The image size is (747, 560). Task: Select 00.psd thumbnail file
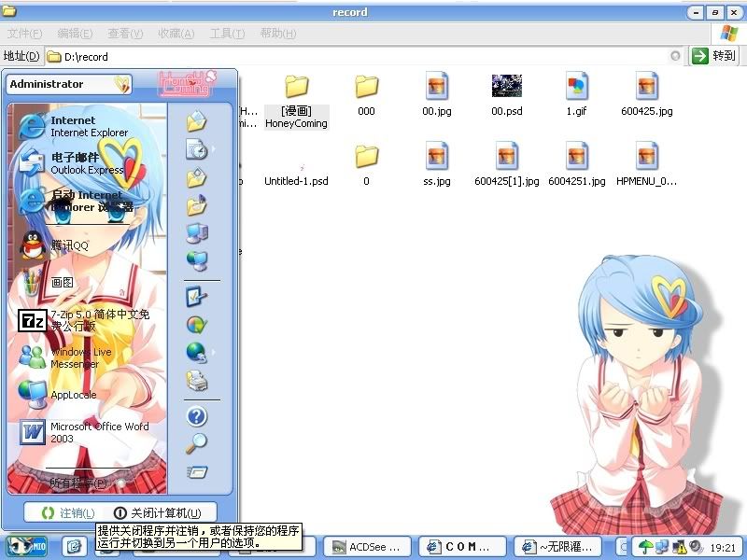(506, 95)
